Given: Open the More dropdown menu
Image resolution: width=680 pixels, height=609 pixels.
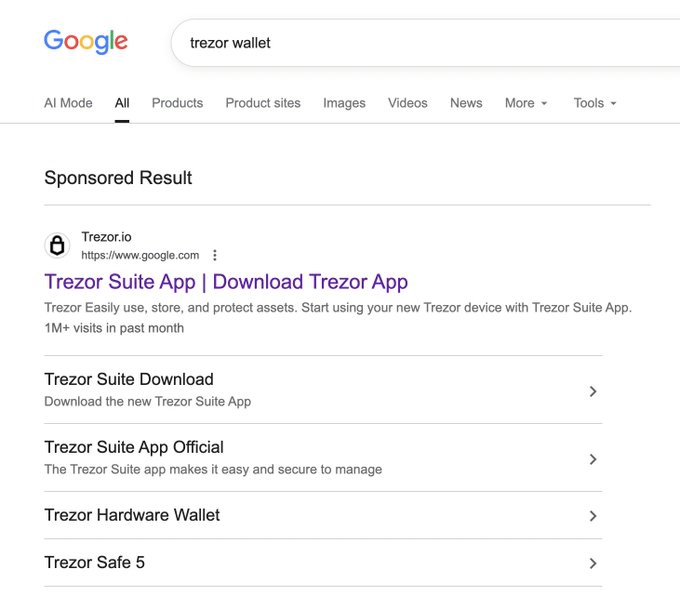Looking at the screenshot, I should [526, 103].
